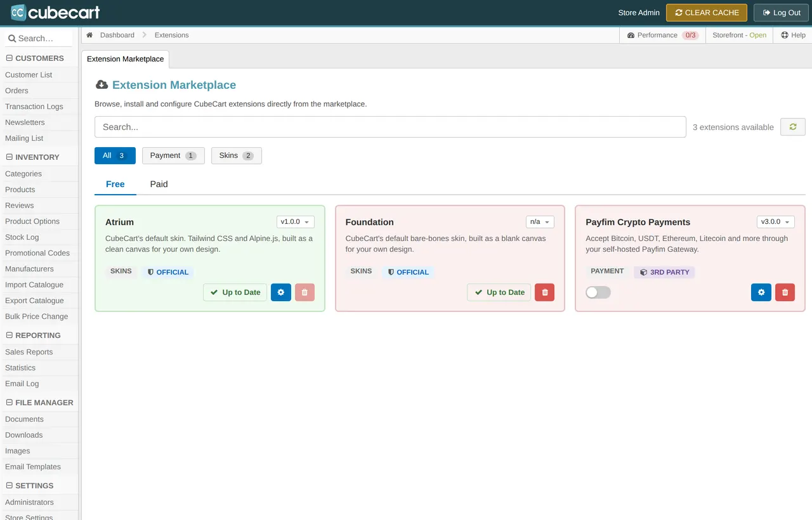This screenshot has height=520, width=812.
Task: Open Administrators in sidebar
Action: 29,502
